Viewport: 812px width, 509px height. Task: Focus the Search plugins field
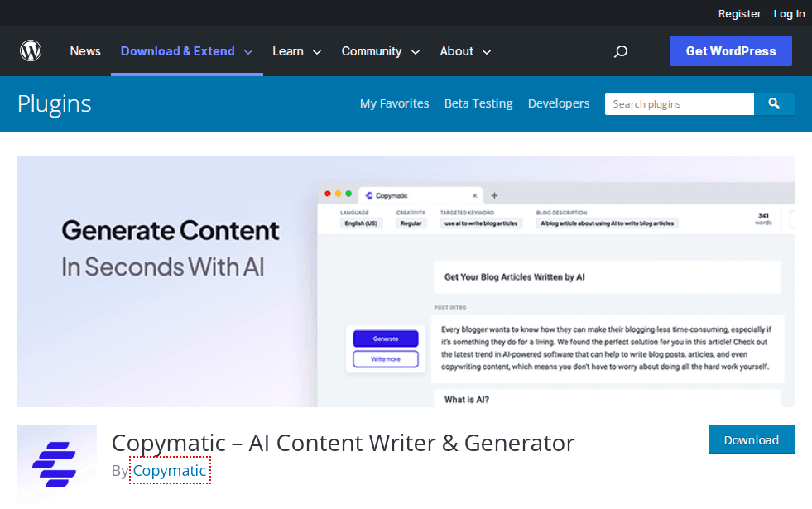[x=680, y=104]
